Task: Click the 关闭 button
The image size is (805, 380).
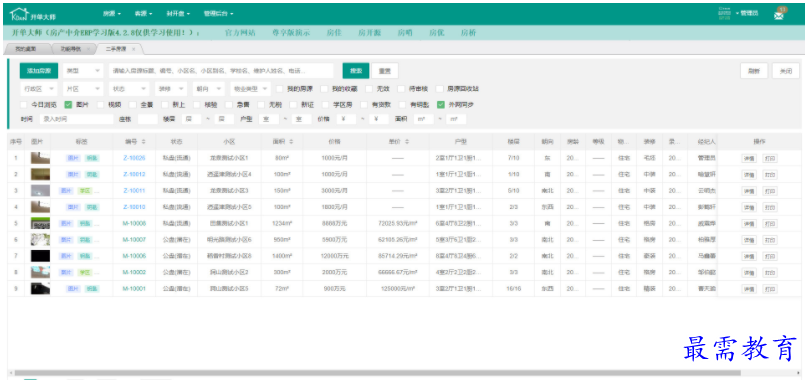Action: [786, 71]
